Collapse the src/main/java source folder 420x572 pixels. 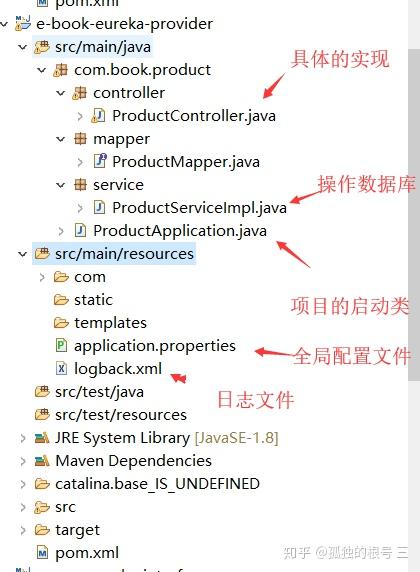pos(23,47)
